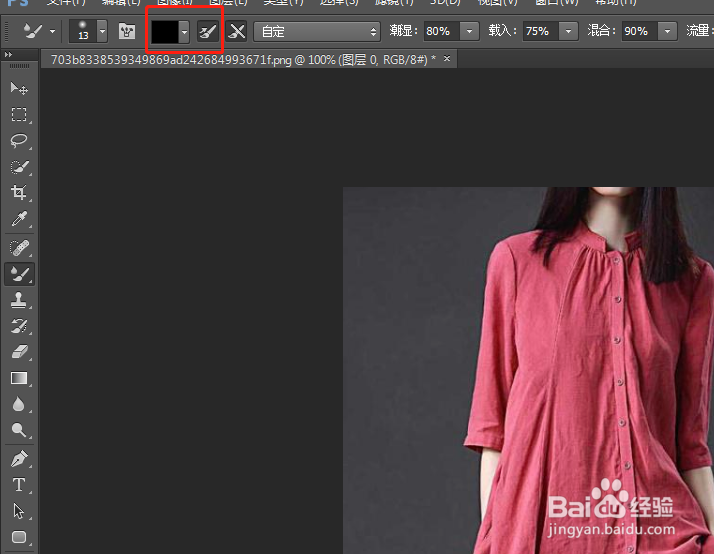This screenshot has width=714, height=554.
Task: Select the Spot Healing Brush tool
Action: 19,248
